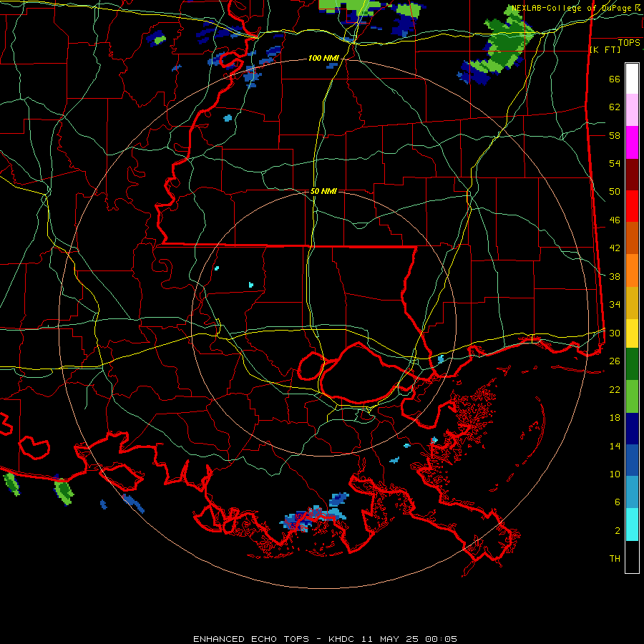
Task: Click the 22 scale value label
Action: (x=615, y=389)
